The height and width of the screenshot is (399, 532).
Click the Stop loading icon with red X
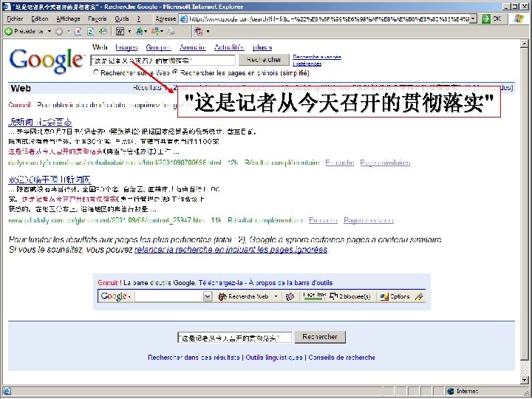[x=78, y=32]
